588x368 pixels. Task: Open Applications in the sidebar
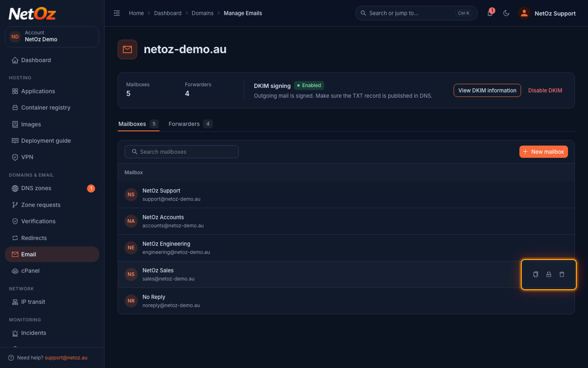pos(52,91)
